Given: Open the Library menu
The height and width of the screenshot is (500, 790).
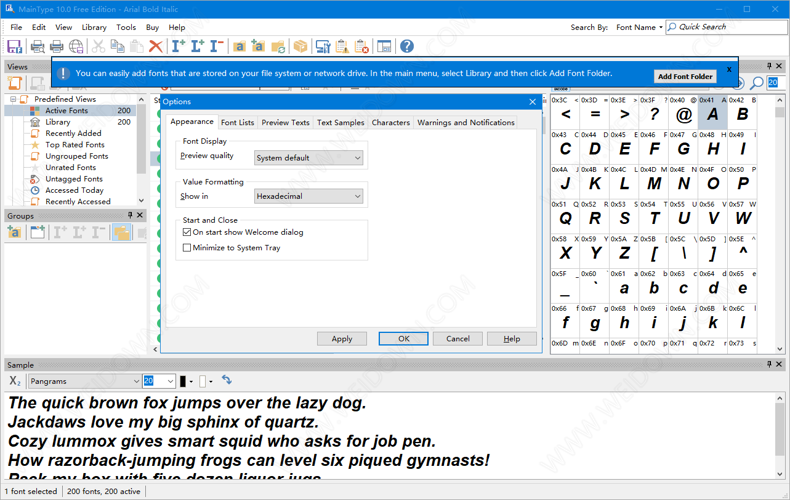Looking at the screenshot, I should click(x=94, y=27).
